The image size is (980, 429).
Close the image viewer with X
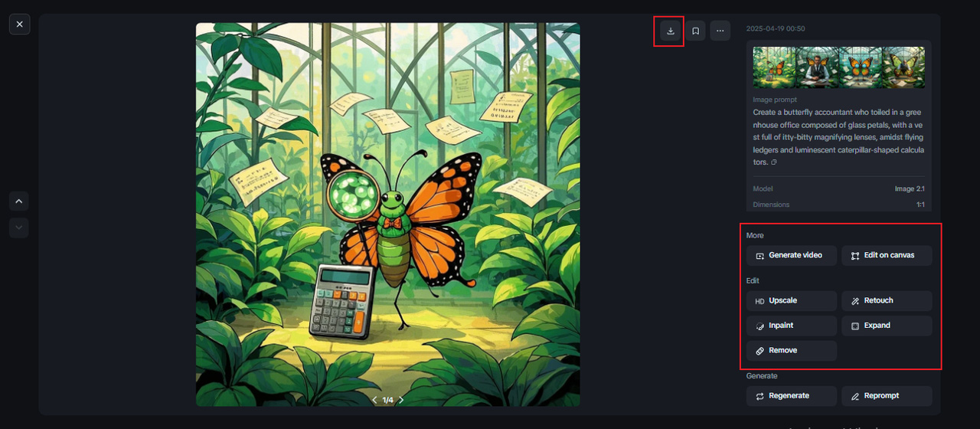19,25
